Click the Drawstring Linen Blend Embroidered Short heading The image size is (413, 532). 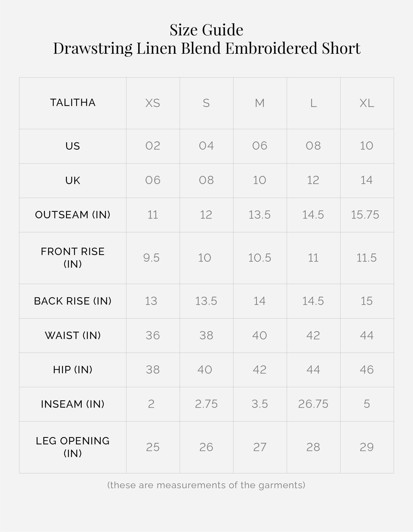[x=207, y=48]
